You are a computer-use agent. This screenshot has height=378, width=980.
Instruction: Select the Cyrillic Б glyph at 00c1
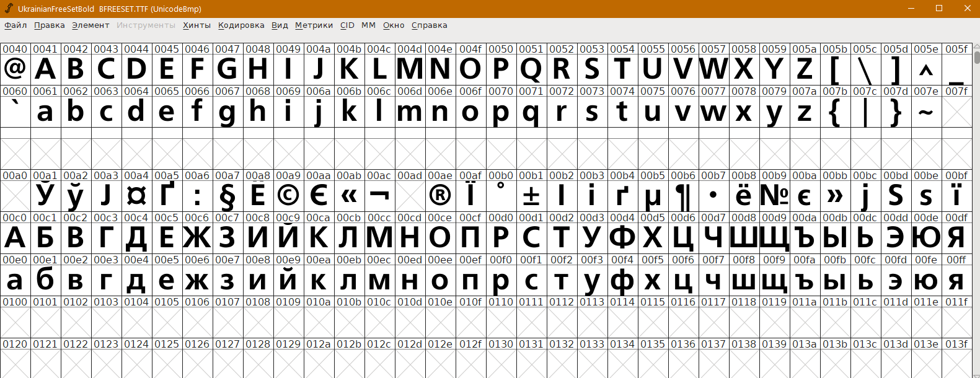(x=45, y=238)
